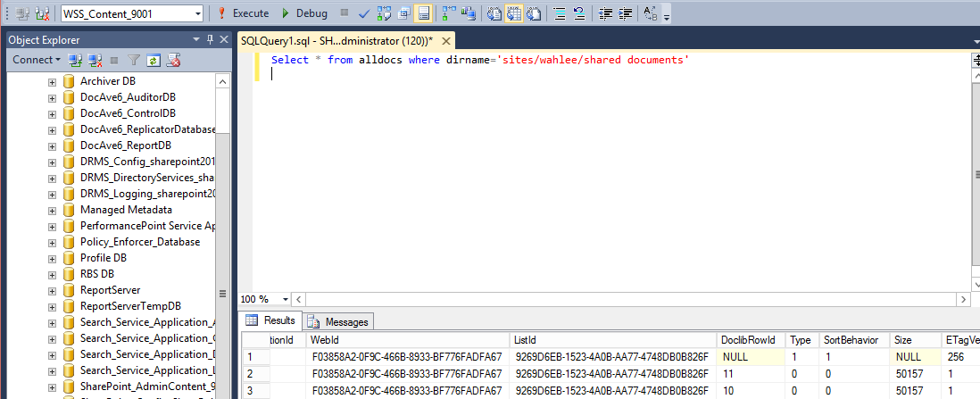Switch output to Results to Grid
The height and width of the screenshot is (399, 980).
(513, 13)
